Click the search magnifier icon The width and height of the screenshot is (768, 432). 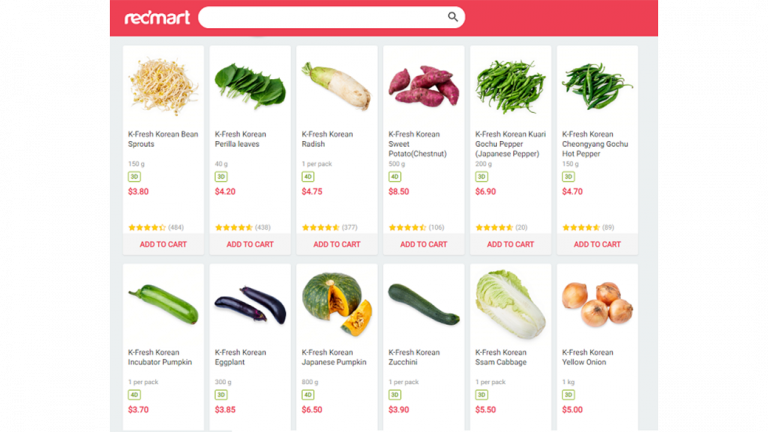[x=453, y=17]
